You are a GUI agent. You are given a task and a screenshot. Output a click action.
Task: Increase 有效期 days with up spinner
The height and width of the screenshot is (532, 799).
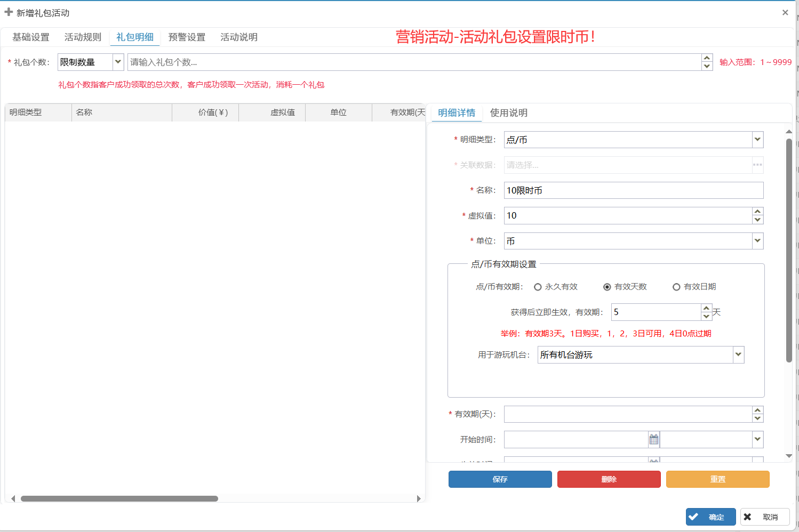(x=706, y=308)
